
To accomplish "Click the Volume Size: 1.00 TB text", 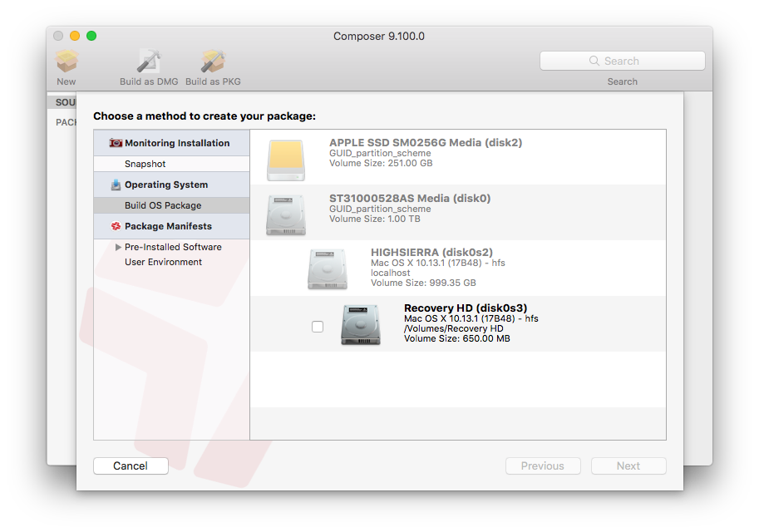I will pos(375,219).
